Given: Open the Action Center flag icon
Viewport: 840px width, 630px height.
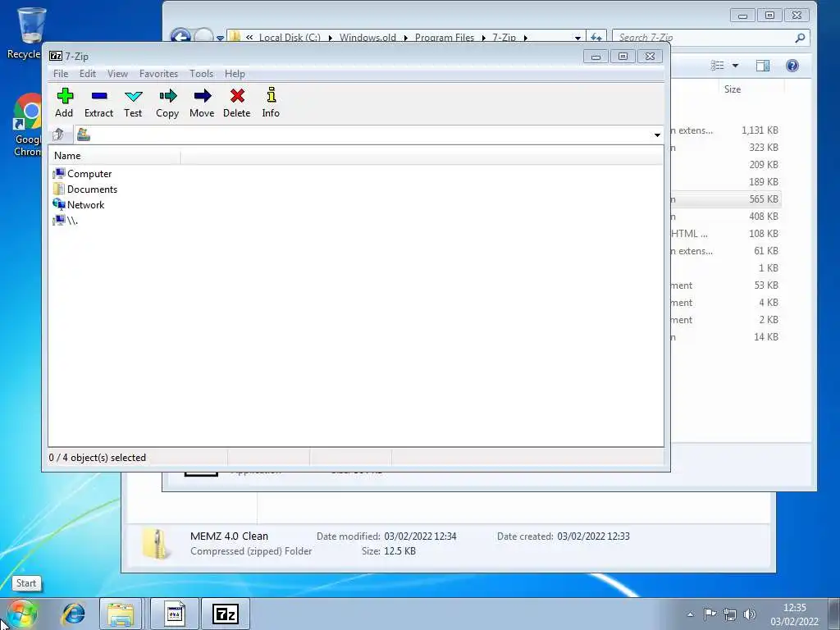Looking at the screenshot, I should pos(710,614).
